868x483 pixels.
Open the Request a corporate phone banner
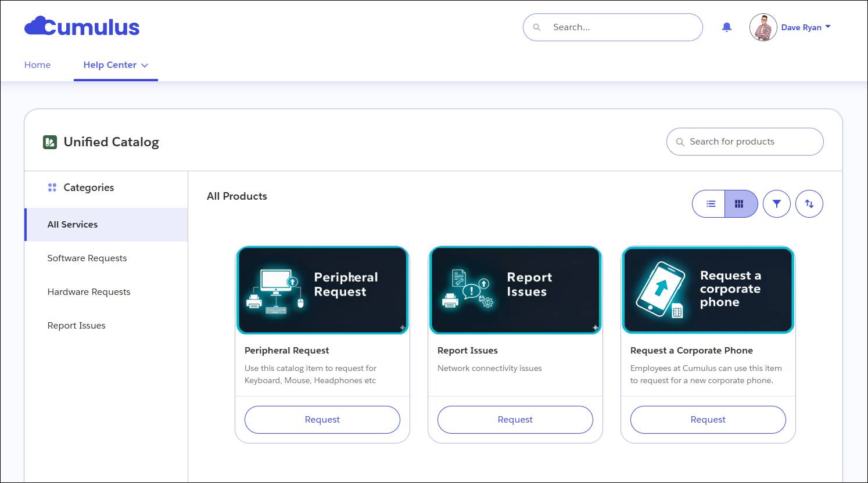click(708, 290)
